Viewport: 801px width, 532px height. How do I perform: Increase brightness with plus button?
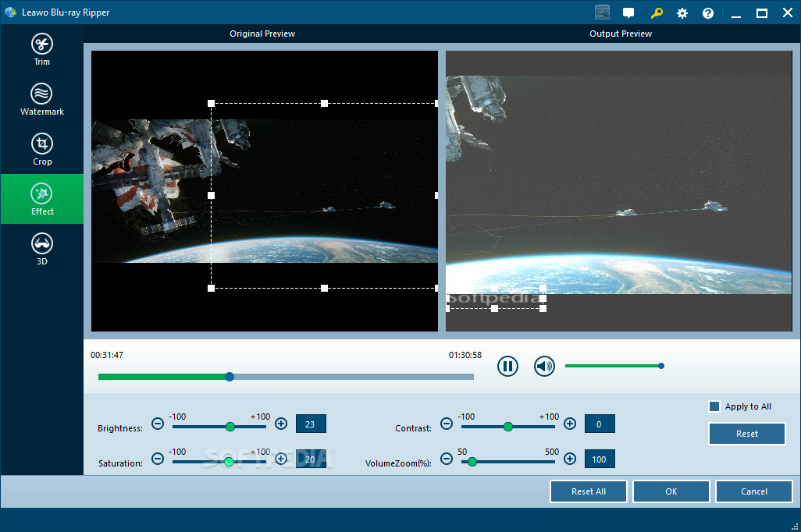coord(281,424)
